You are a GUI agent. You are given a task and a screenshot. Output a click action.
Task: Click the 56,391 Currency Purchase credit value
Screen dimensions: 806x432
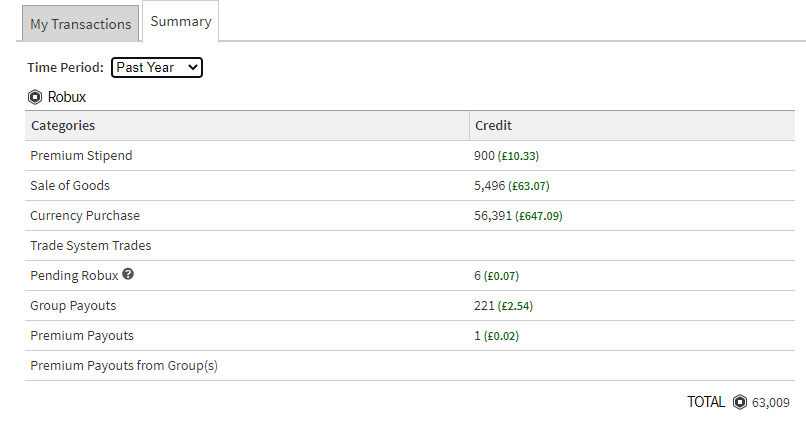493,216
